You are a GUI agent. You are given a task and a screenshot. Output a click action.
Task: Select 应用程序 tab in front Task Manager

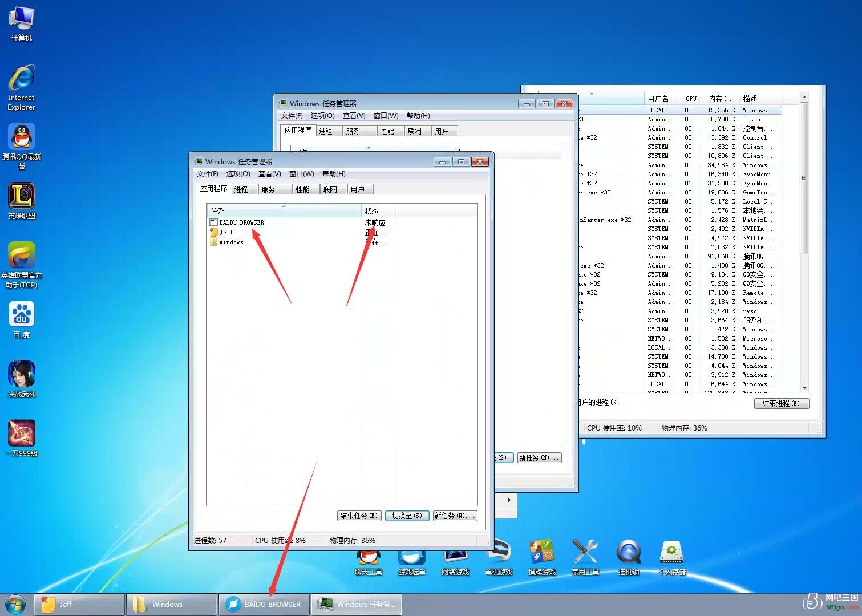213,188
